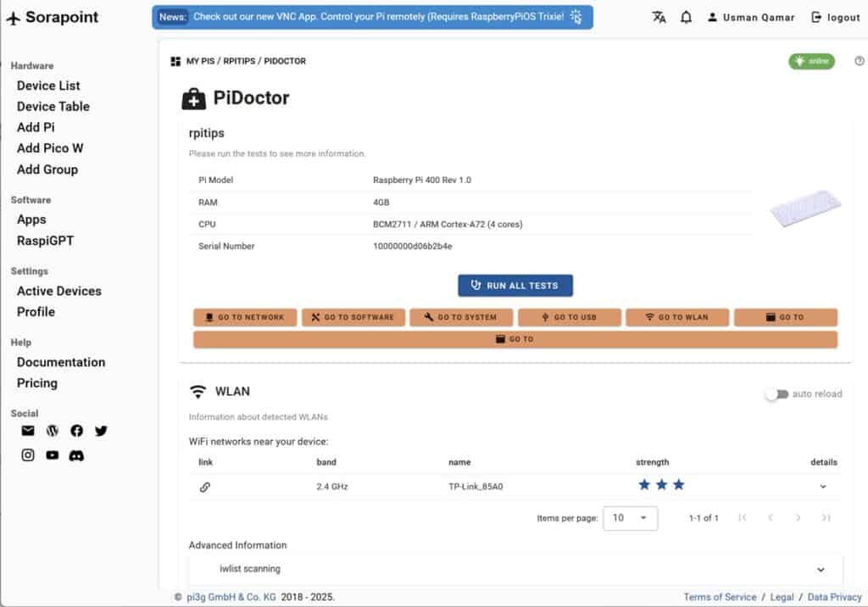Open the Terms of Service link
The width and height of the screenshot is (868, 607).
point(720,597)
